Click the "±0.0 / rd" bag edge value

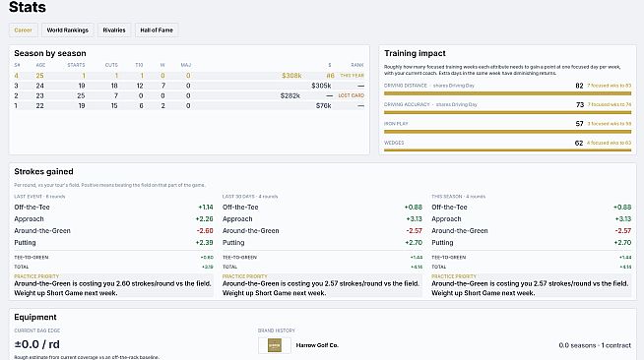[37, 344]
